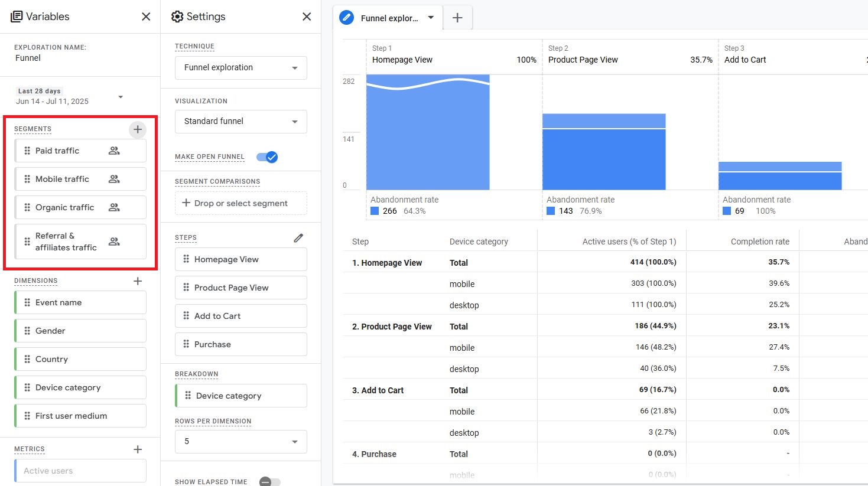
Task: Click the 414 (100.0%) total cell
Action: coord(653,262)
